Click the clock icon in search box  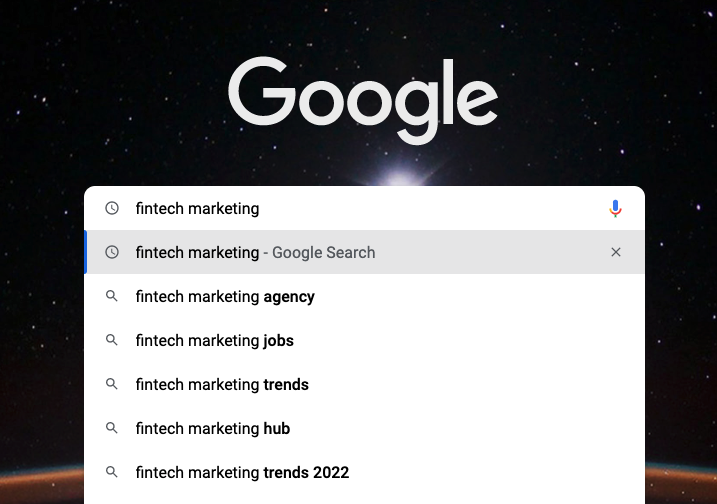tap(112, 208)
